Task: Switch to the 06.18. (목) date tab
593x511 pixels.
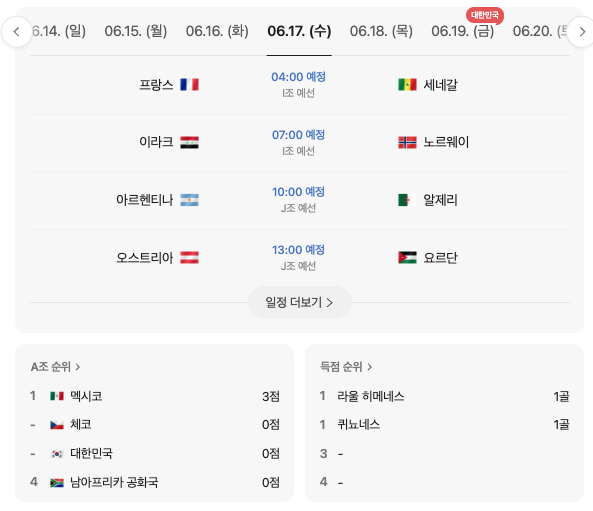Action: pos(381,31)
